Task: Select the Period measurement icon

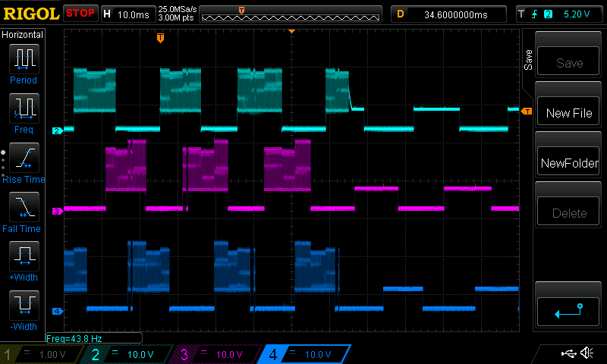Action: pyautogui.click(x=24, y=59)
